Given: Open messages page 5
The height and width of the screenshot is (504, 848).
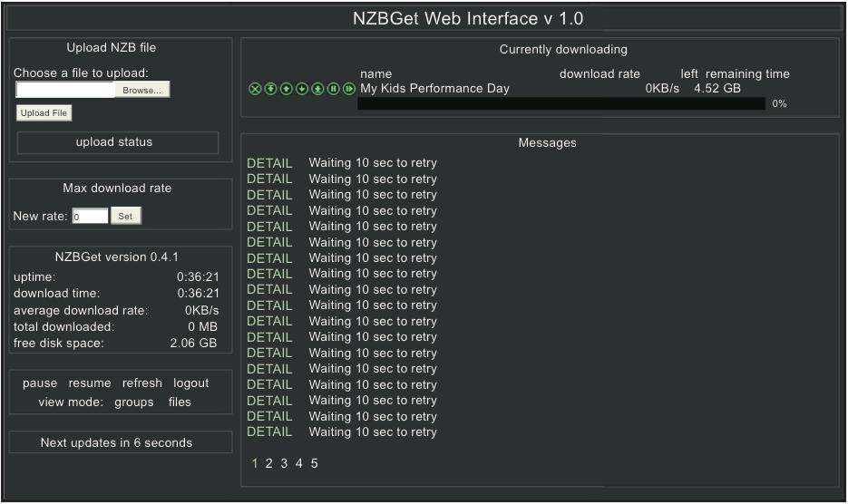Looking at the screenshot, I should [x=314, y=463].
